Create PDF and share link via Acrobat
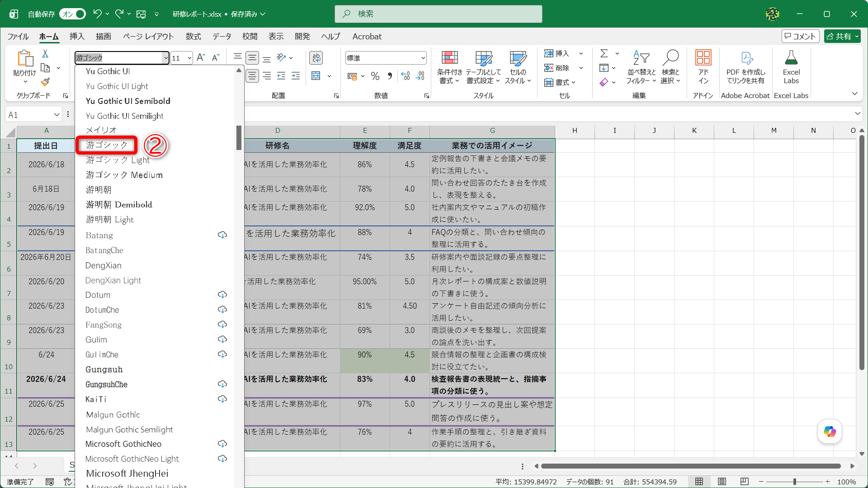Viewport: 868px width, 488px height. (745, 67)
